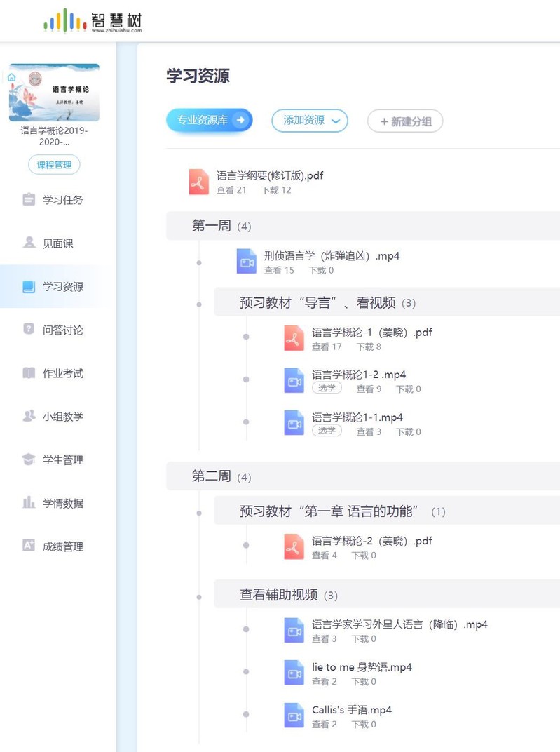Click the 新建分组 button

[405, 121]
